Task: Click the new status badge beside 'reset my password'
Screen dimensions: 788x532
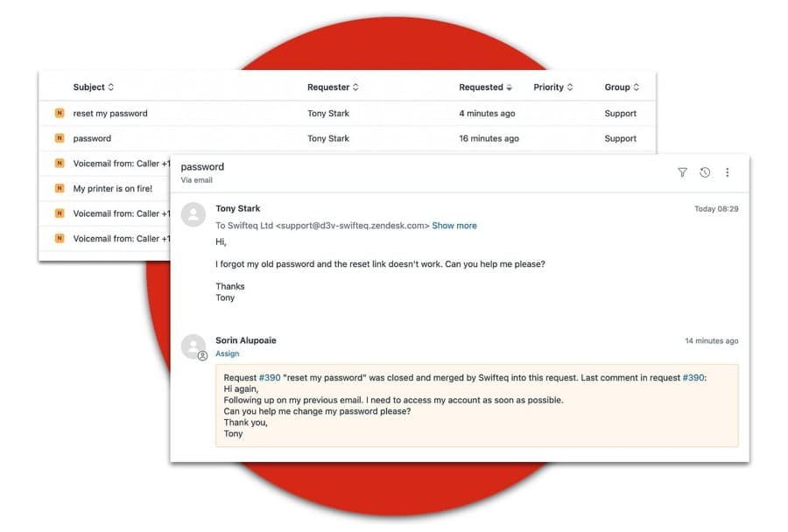Action: [60, 113]
